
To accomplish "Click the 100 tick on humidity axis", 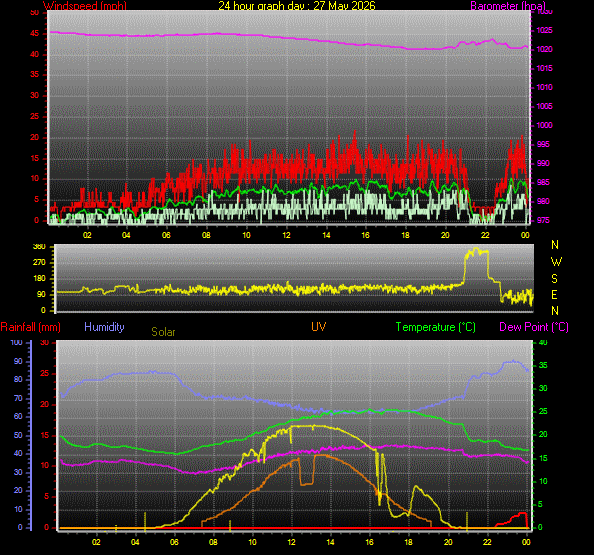I will point(16,342).
